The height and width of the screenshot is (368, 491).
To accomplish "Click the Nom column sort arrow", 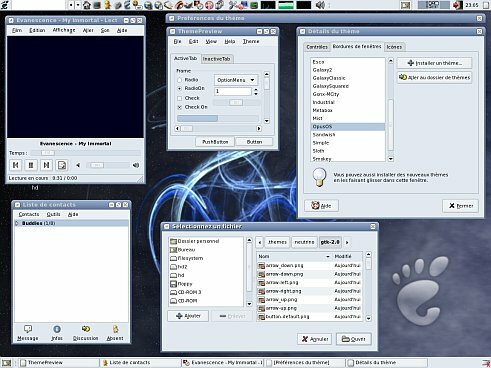I will 328,256.
